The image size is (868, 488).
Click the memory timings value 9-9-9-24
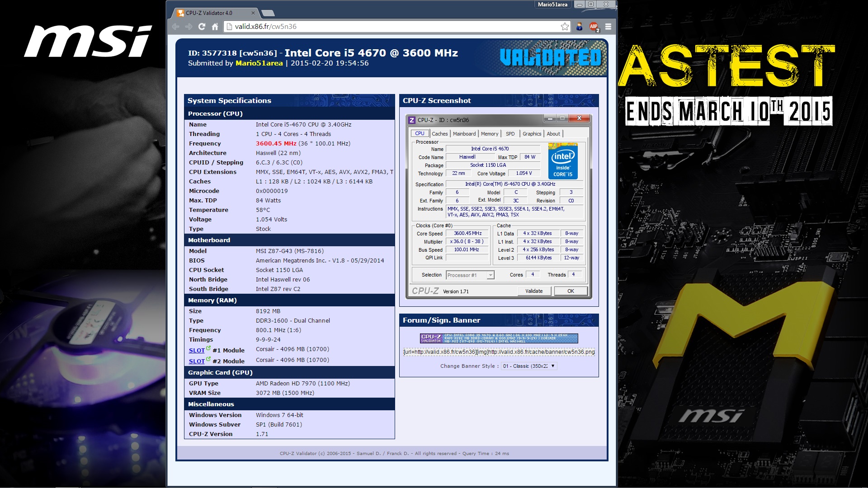268,340
